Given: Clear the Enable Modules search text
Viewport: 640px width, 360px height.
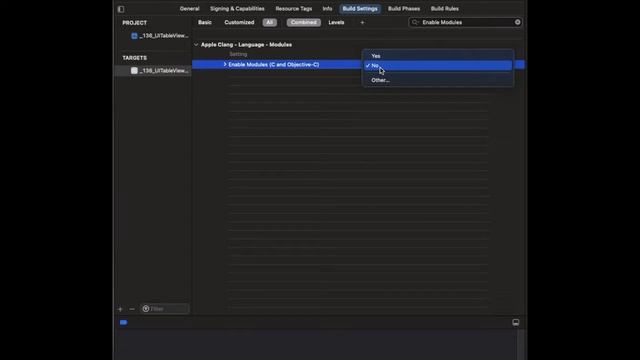Looking at the screenshot, I should click(518, 22).
